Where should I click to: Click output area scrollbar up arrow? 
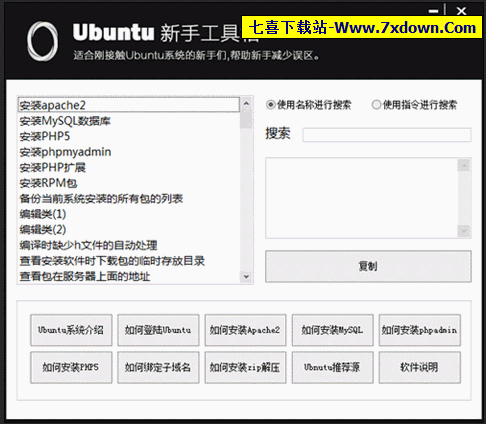pos(464,165)
